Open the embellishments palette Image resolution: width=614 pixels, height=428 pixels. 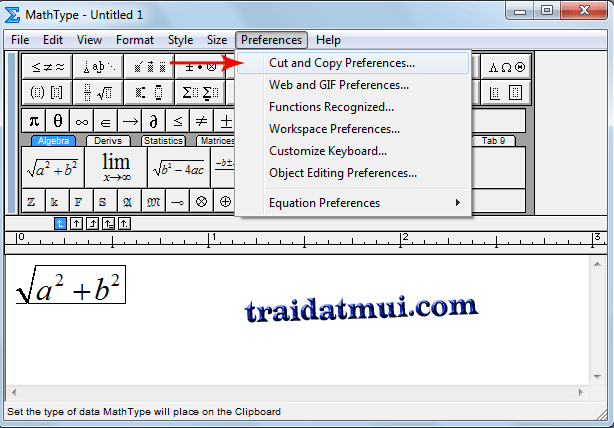click(150, 67)
